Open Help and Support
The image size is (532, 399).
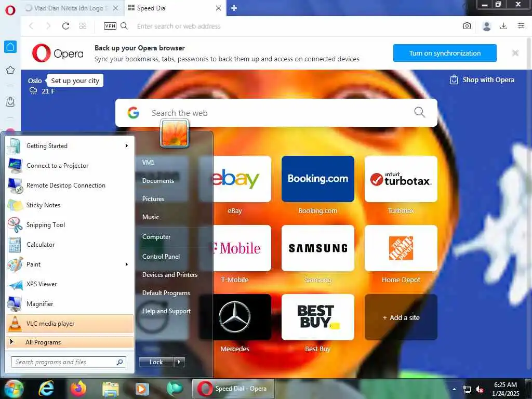(167, 311)
